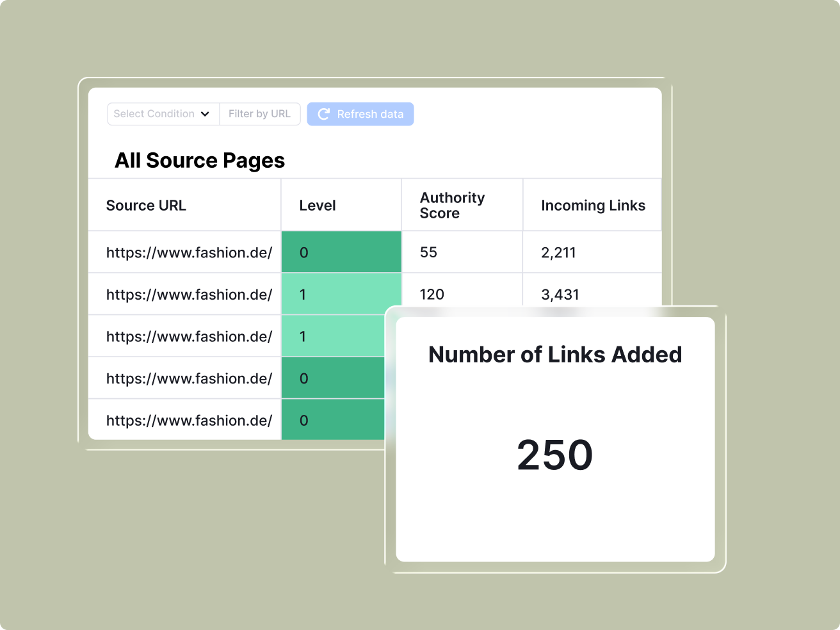Focus the Filter by URL field
840x630 pixels.
click(259, 114)
